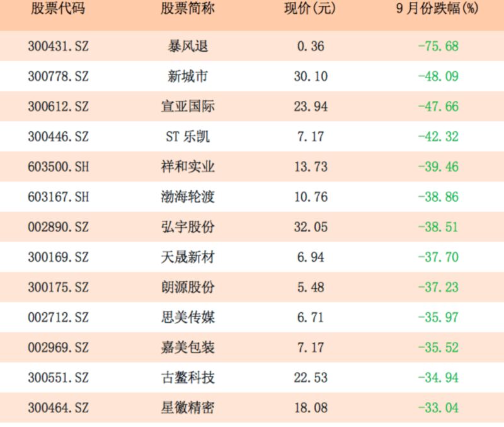This screenshot has width=504, height=427.
Task: Select stock name 嘉美包装
Action: (188, 348)
